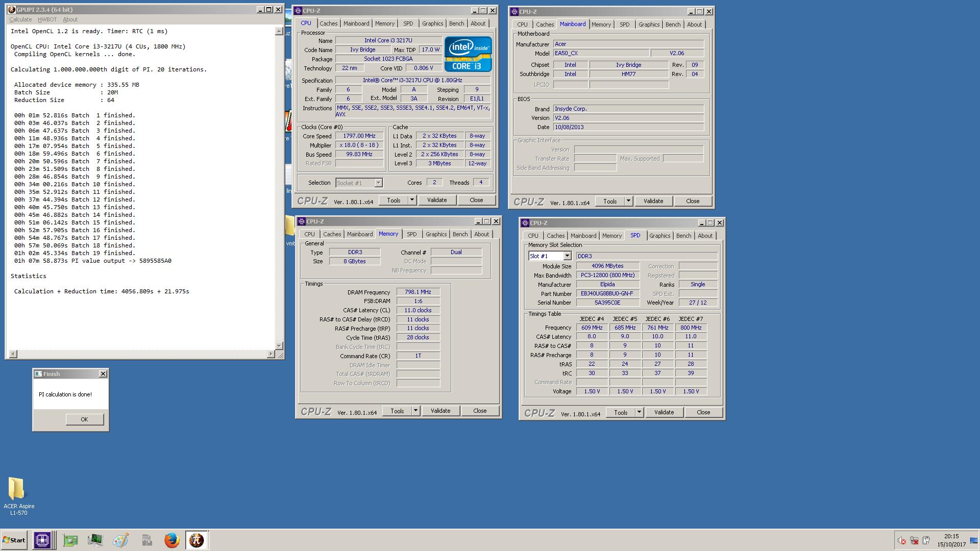Click the BIOS Date 10/08/2013 field
980x551 pixels.
pyautogui.click(x=628, y=128)
